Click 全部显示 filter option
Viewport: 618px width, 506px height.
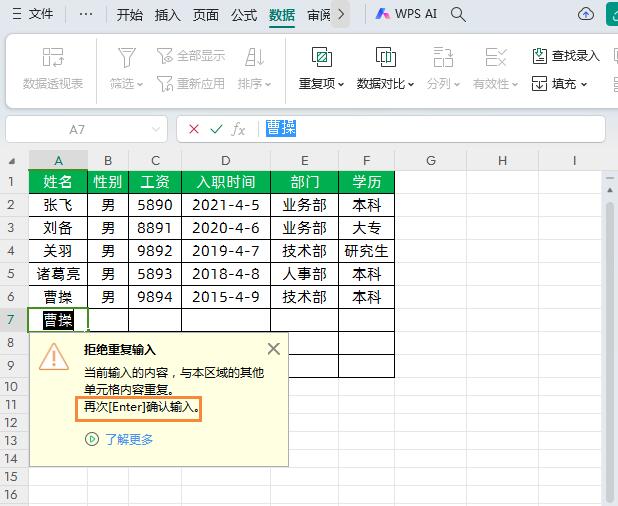click(191, 56)
